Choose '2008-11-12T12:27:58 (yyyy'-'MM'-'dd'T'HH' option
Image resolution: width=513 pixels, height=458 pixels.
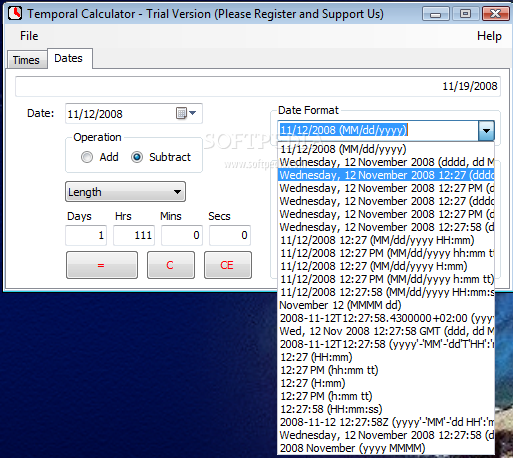click(x=386, y=344)
